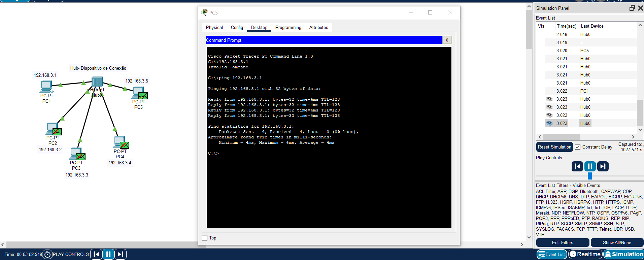Toggle eye icon of second 3.023 Hub0 event
Screen dimensions: 644x260
pos(549,107)
